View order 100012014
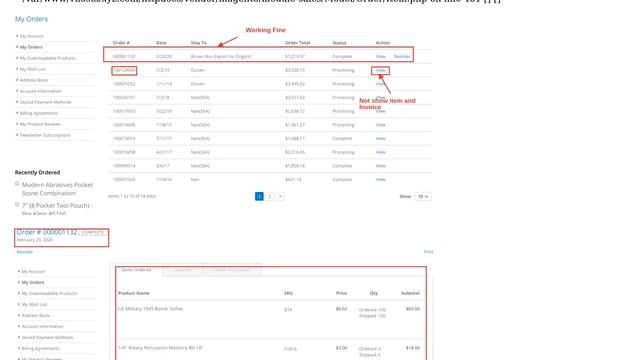 pyautogui.click(x=380, y=138)
